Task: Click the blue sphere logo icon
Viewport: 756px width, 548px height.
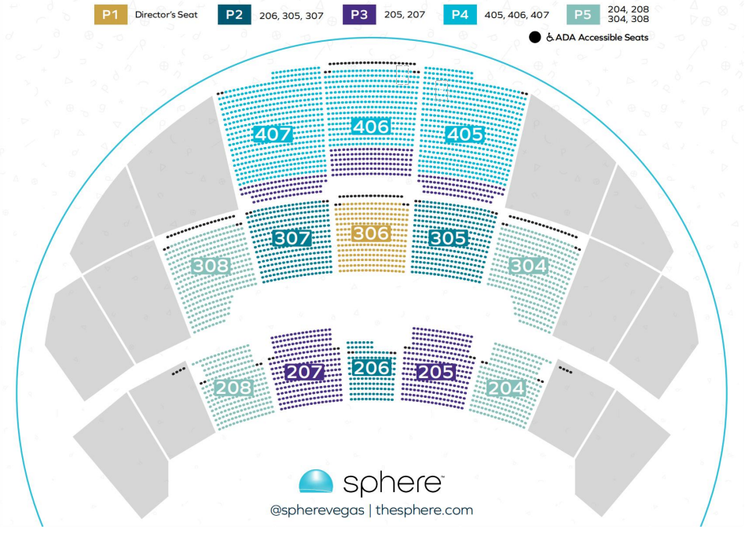Action: 316,481
